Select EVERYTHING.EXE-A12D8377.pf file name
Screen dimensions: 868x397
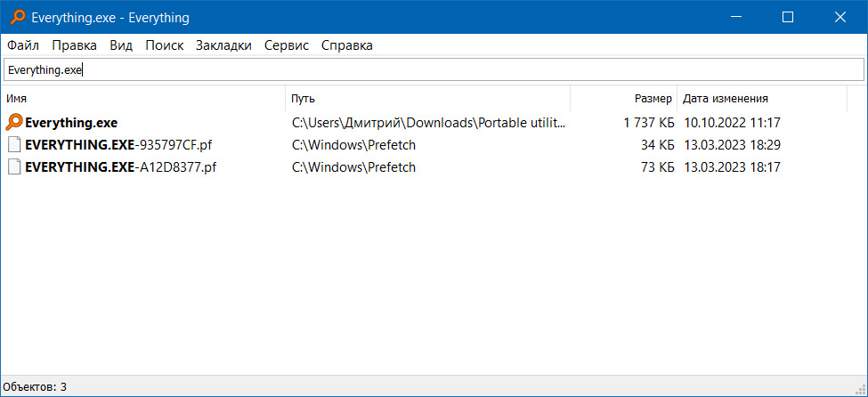point(120,167)
